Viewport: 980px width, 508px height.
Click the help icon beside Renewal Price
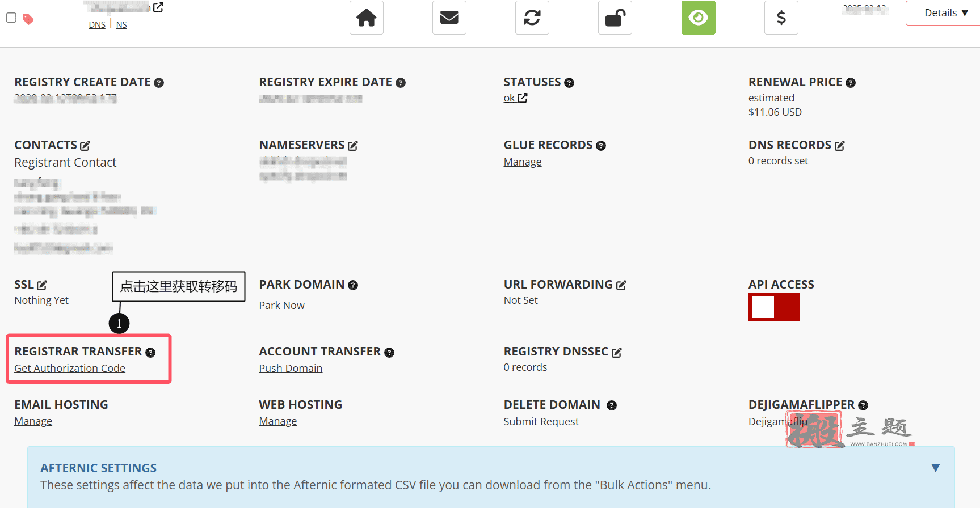click(851, 83)
